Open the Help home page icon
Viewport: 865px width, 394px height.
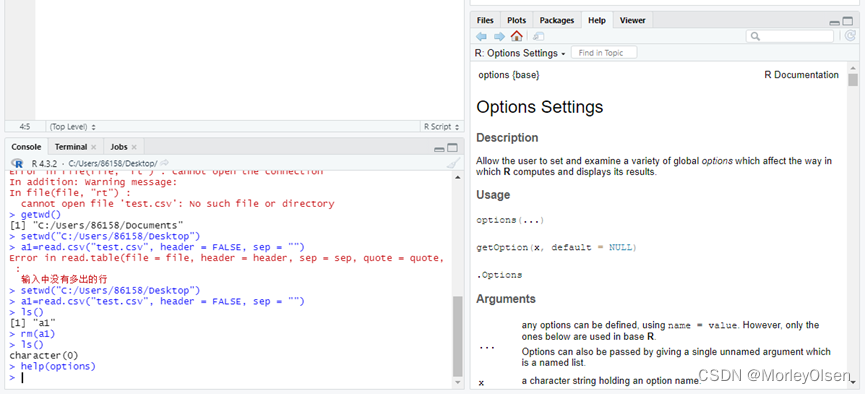516,36
